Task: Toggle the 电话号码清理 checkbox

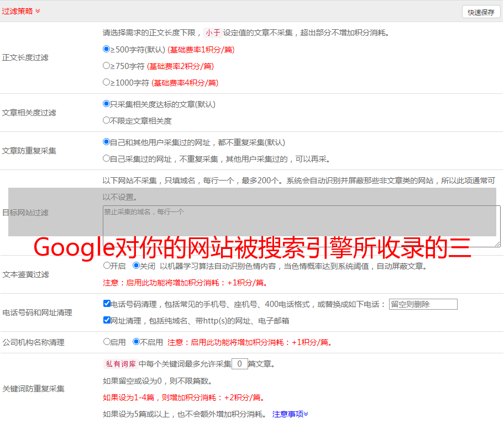Action: (x=107, y=304)
